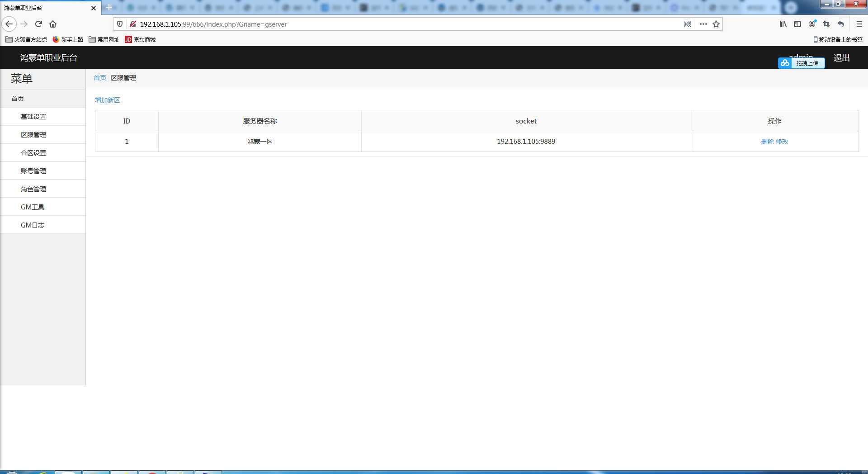Image resolution: width=868 pixels, height=474 pixels.
Task: Open GM工具 menu item
Action: (33, 207)
